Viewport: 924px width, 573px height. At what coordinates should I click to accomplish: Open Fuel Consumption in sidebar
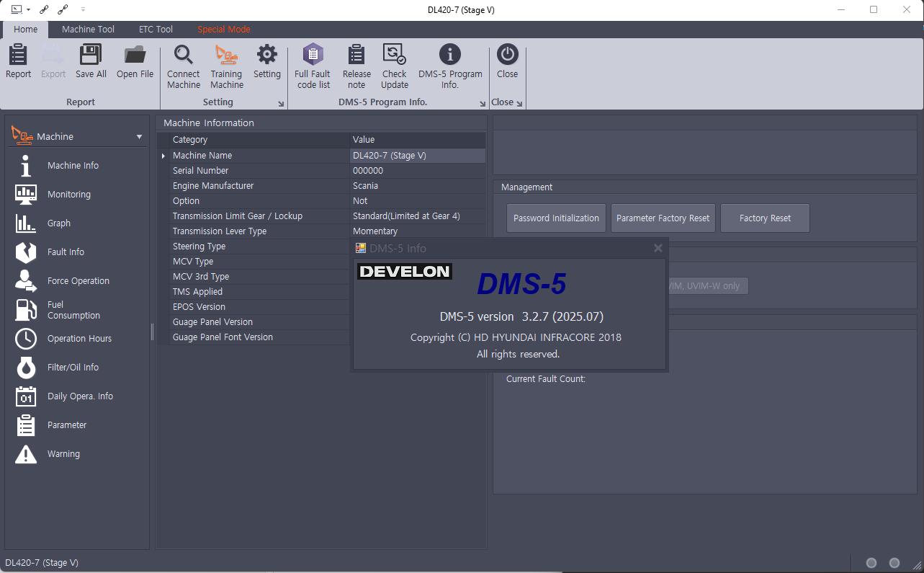[73, 310]
